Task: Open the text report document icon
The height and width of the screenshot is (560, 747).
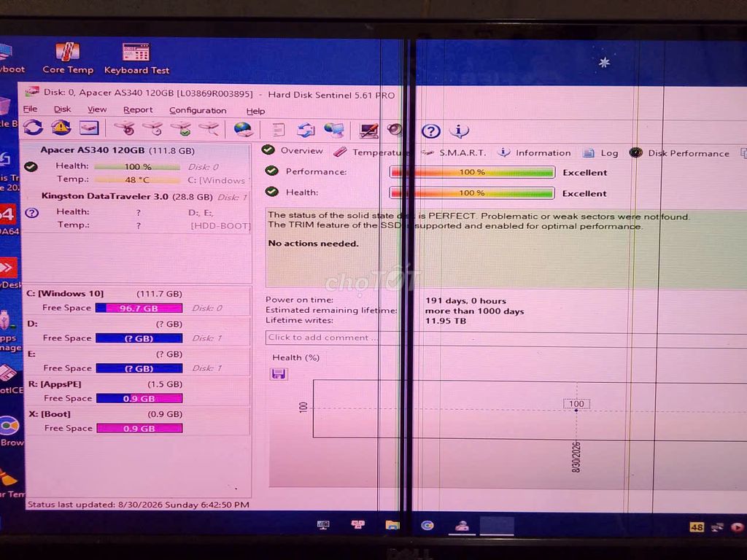Action: click(278, 130)
